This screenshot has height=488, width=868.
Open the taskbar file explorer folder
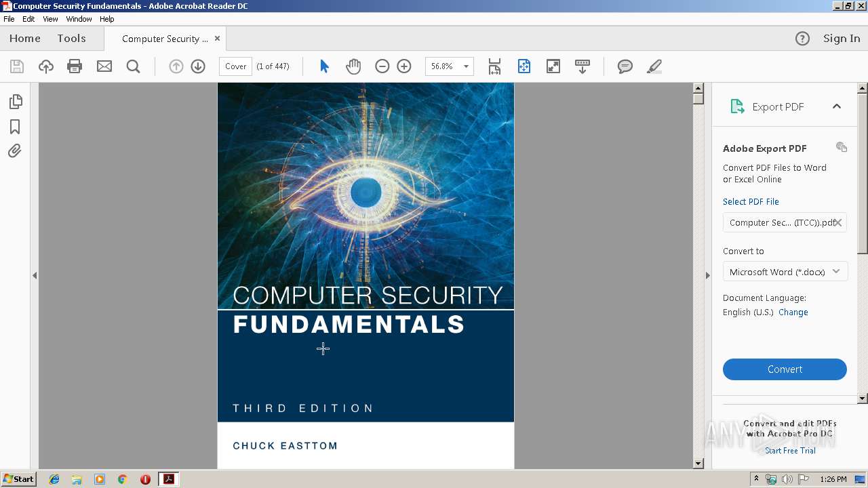tap(77, 479)
